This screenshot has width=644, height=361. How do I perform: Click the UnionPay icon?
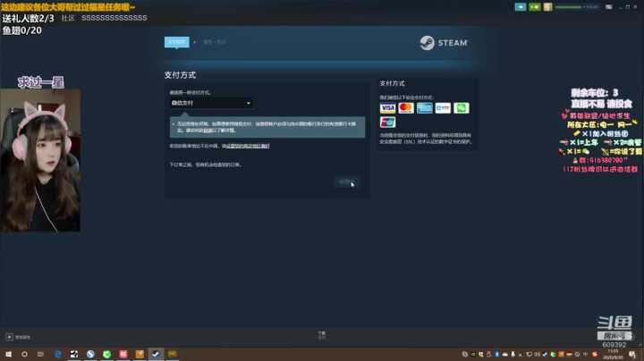tap(387, 122)
